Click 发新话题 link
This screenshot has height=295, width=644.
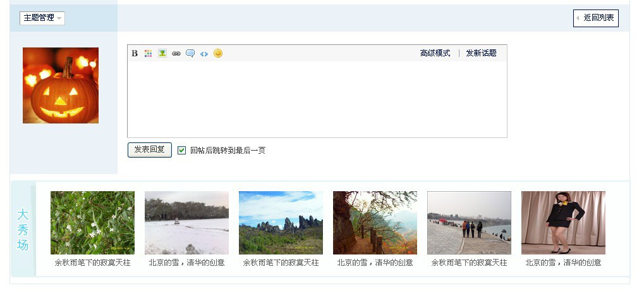click(482, 53)
